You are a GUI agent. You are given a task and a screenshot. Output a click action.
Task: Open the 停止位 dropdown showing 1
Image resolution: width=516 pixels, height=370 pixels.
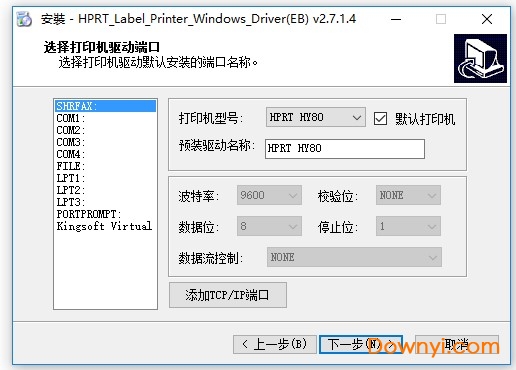tap(408, 226)
